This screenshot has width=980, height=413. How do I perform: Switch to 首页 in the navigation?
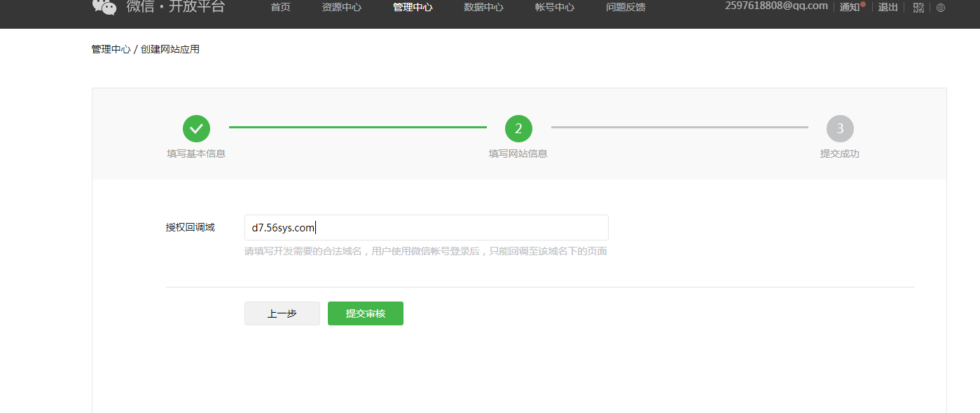coord(279,8)
